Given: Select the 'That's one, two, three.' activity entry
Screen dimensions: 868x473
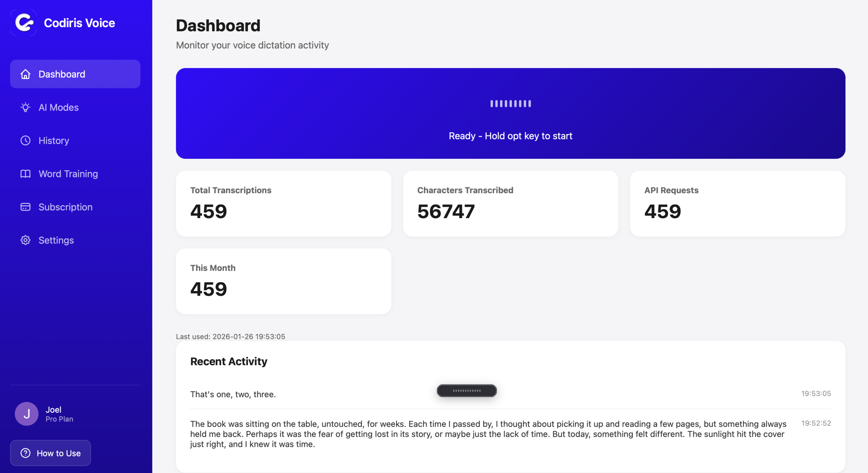Looking at the screenshot, I should point(233,394).
